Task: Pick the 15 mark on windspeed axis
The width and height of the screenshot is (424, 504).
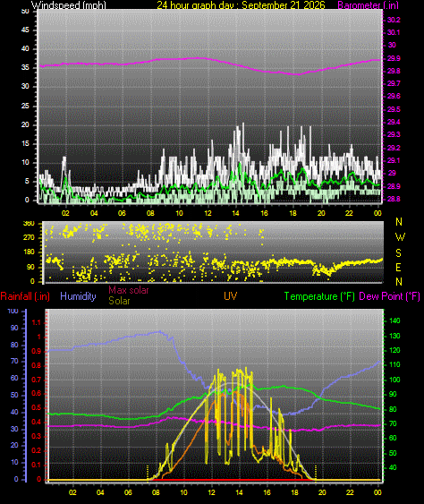Action: (x=25, y=143)
